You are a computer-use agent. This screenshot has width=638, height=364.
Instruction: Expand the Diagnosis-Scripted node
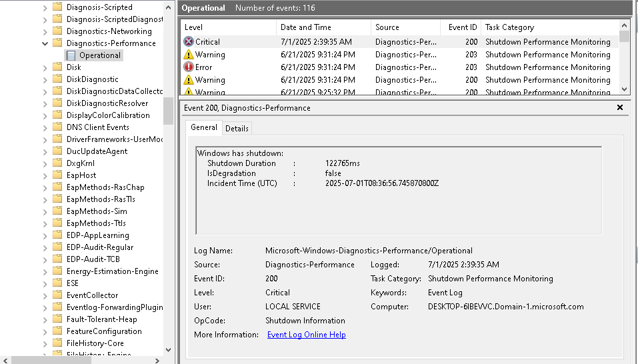[45, 7]
